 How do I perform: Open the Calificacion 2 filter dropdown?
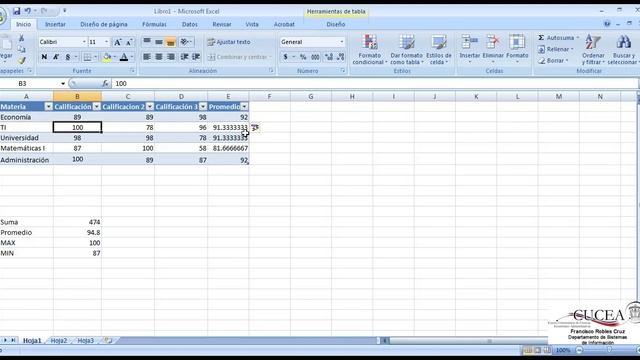(x=150, y=107)
